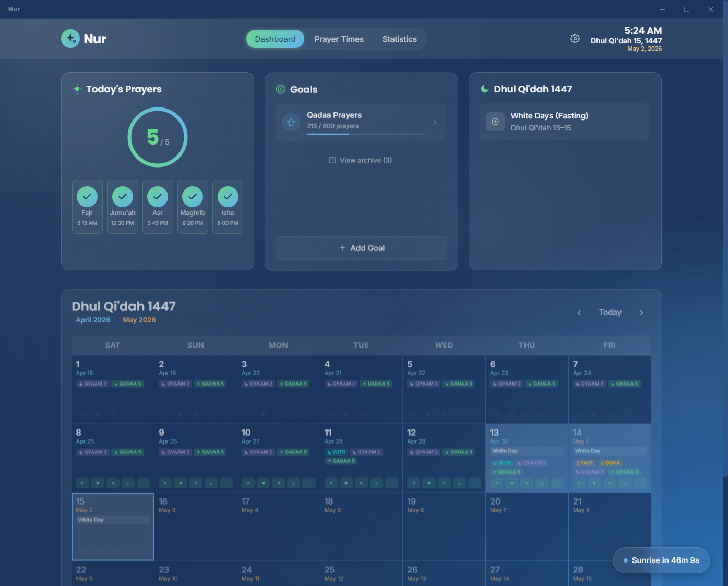This screenshot has height=586, width=728.
Task: Toggle third prayer indicator on day 9
Action: point(196,483)
